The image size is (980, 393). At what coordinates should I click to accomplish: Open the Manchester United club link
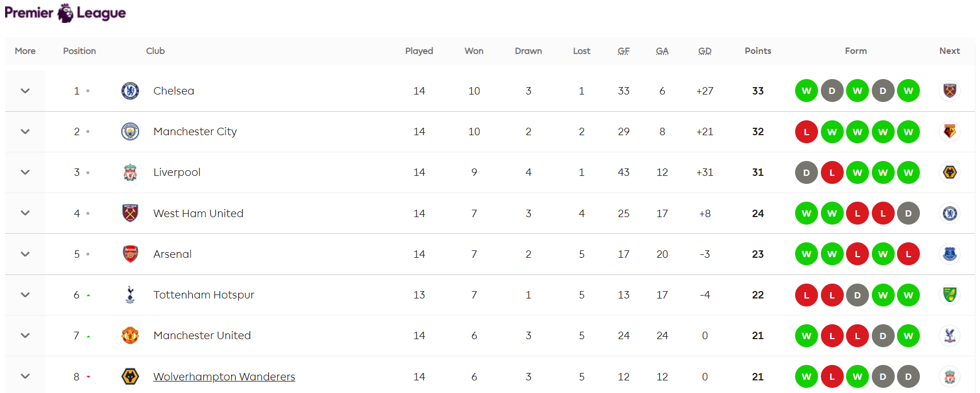pos(202,336)
